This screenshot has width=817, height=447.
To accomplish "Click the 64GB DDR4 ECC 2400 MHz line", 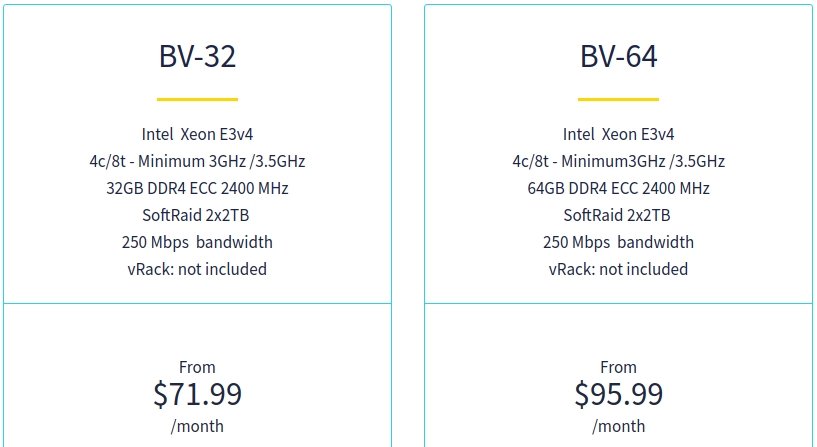I will (x=618, y=188).
